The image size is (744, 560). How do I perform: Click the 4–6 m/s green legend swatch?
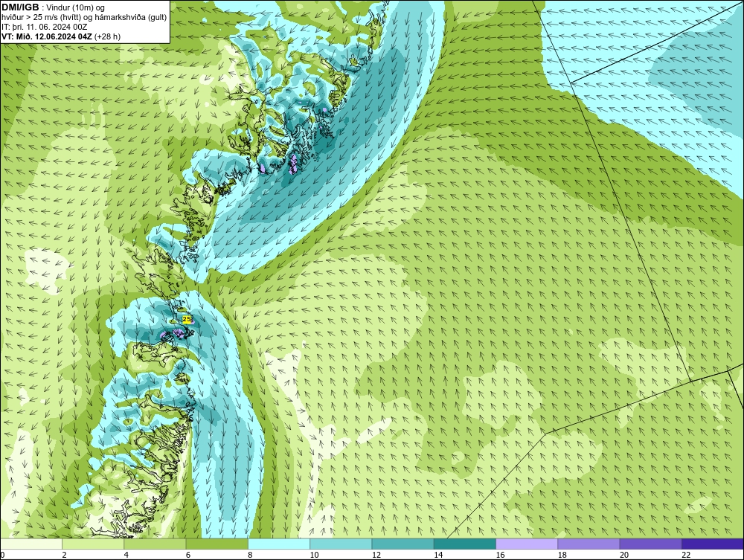coord(155,544)
